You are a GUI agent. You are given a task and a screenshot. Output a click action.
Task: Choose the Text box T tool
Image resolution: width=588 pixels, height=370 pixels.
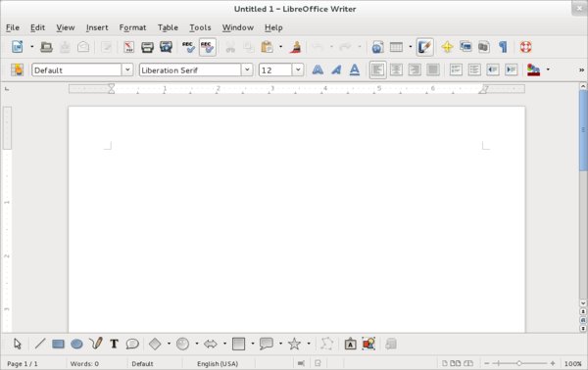pos(114,344)
